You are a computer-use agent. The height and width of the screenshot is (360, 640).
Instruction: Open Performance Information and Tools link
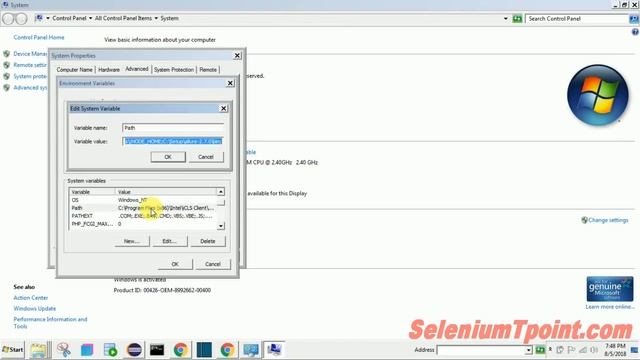tap(50, 322)
